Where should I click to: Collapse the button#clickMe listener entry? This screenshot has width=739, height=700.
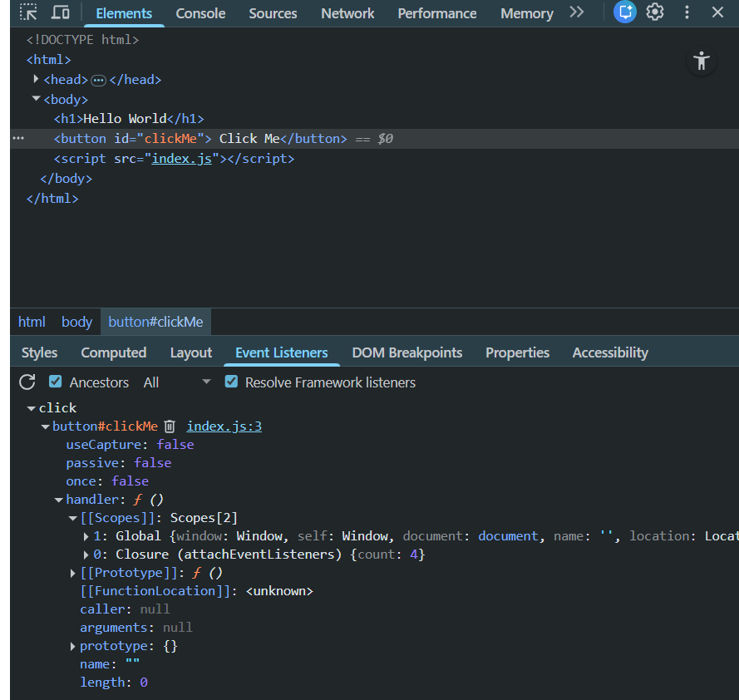tap(45, 426)
